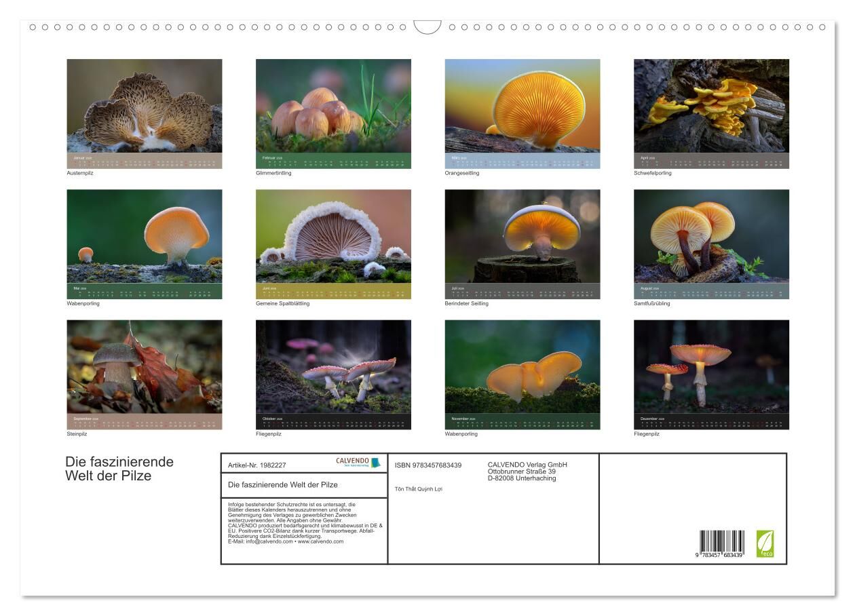This screenshot has height=616, width=855.
Task: Select the Schwefelporling April picture
Action: point(711,106)
